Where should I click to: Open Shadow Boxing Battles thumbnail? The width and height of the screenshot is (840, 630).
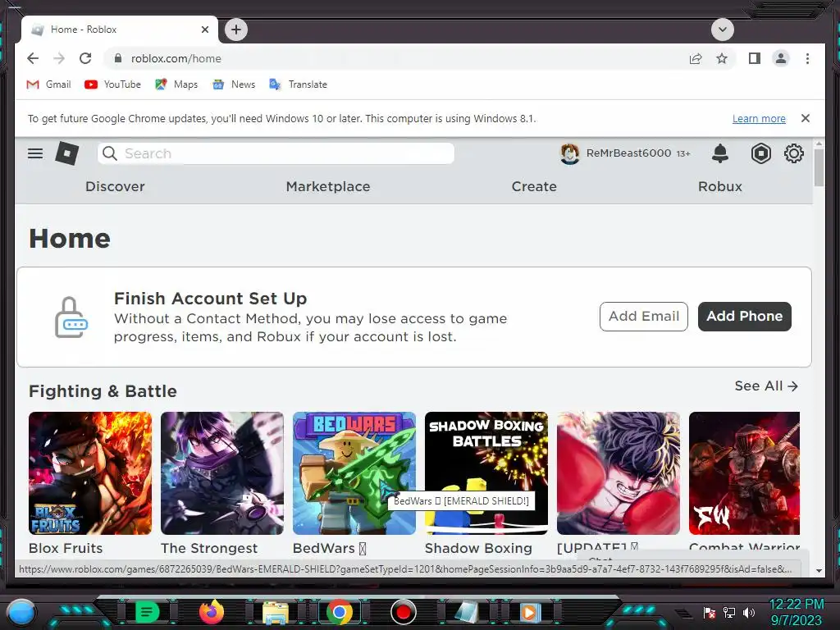pyautogui.click(x=486, y=473)
